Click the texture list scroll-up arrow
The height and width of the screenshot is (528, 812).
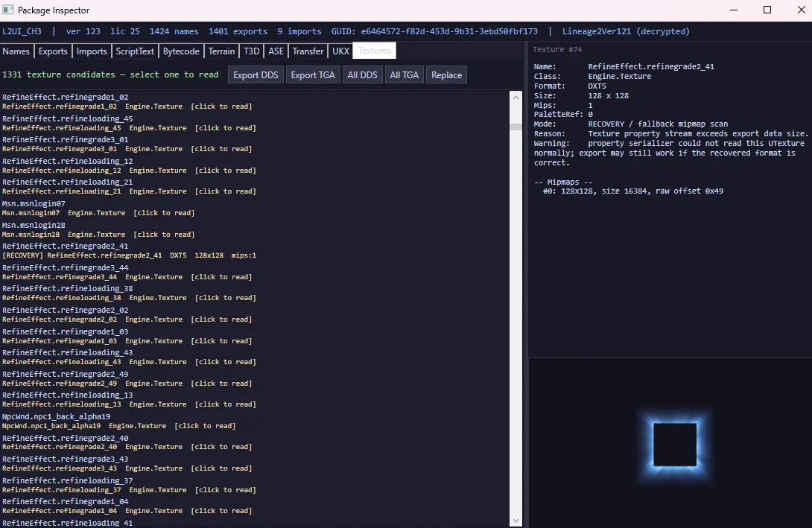click(516, 98)
